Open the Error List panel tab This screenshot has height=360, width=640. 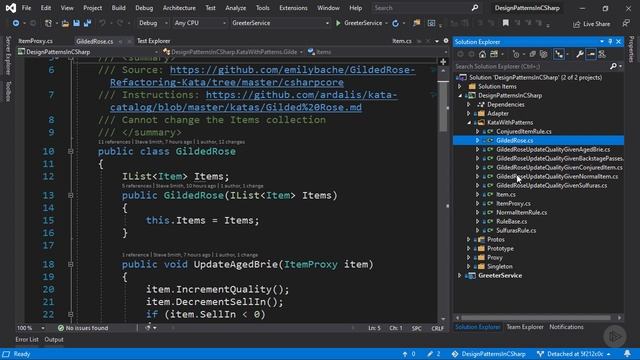(27, 339)
